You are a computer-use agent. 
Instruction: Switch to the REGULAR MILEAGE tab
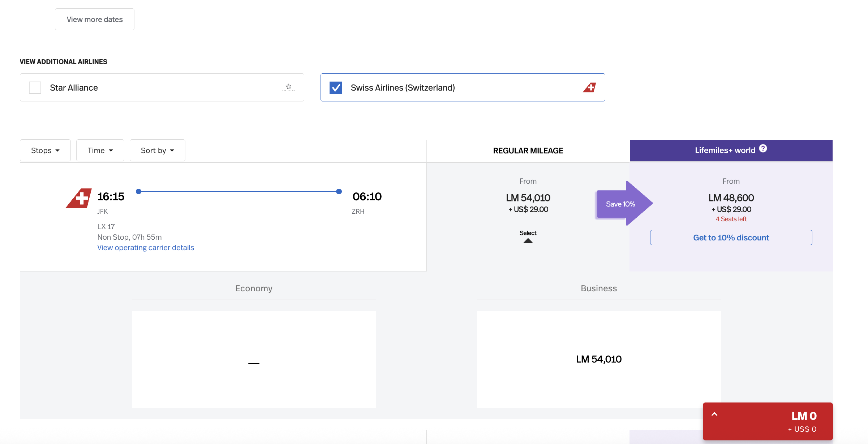point(528,151)
